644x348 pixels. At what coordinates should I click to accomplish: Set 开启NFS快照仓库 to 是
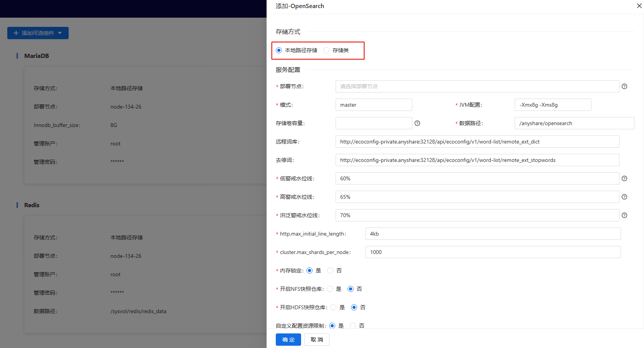click(x=330, y=289)
